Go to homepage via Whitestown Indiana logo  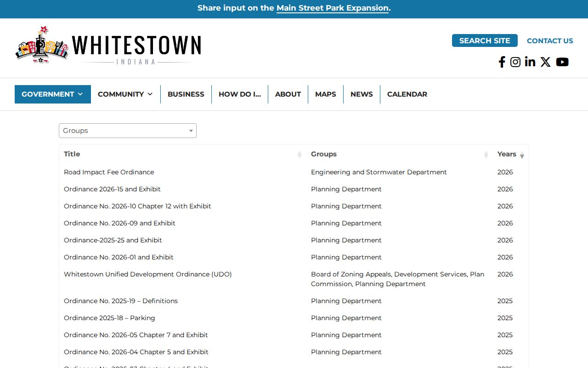pyautogui.click(x=108, y=45)
